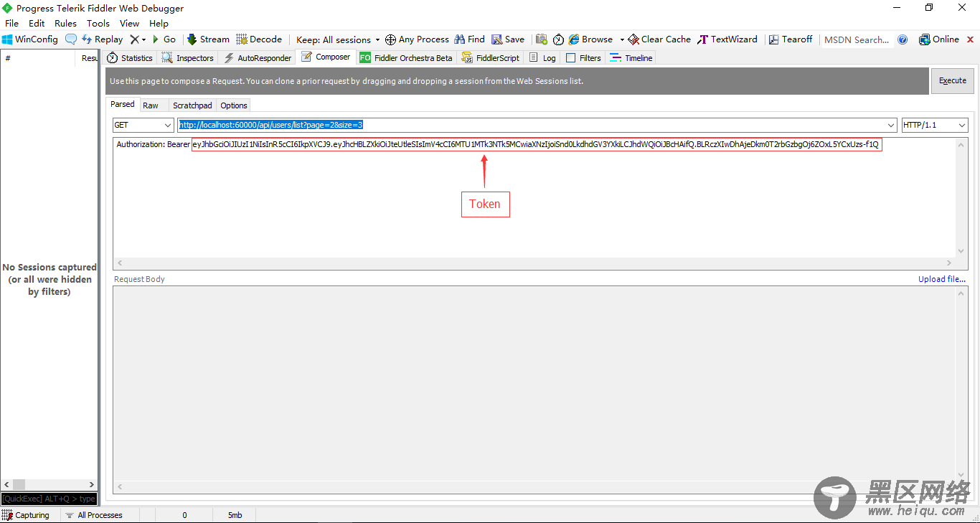Open Find sessions from the toolbar
Viewport: 980px width, 523px height.
(x=470, y=39)
